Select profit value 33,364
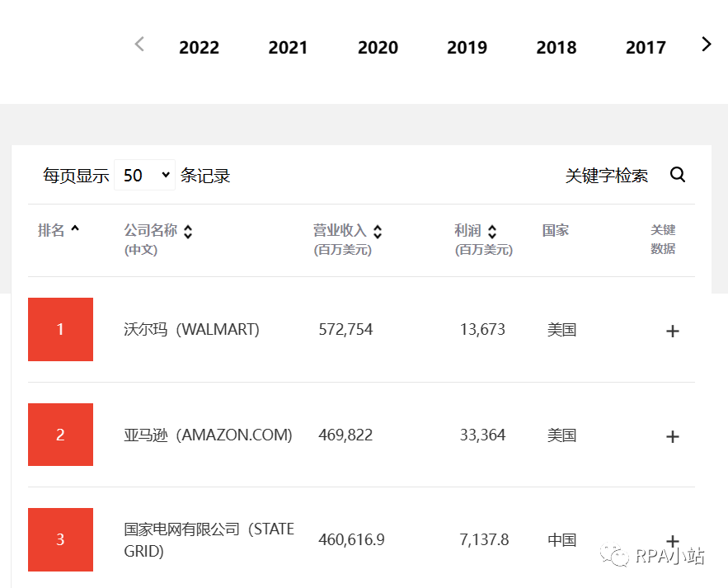 [482, 435]
